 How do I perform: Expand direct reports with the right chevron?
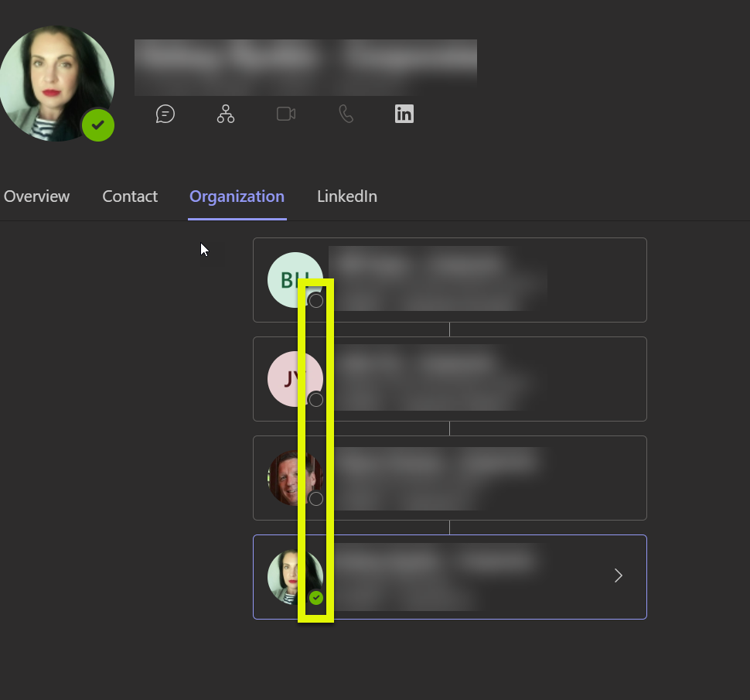coord(617,575)
